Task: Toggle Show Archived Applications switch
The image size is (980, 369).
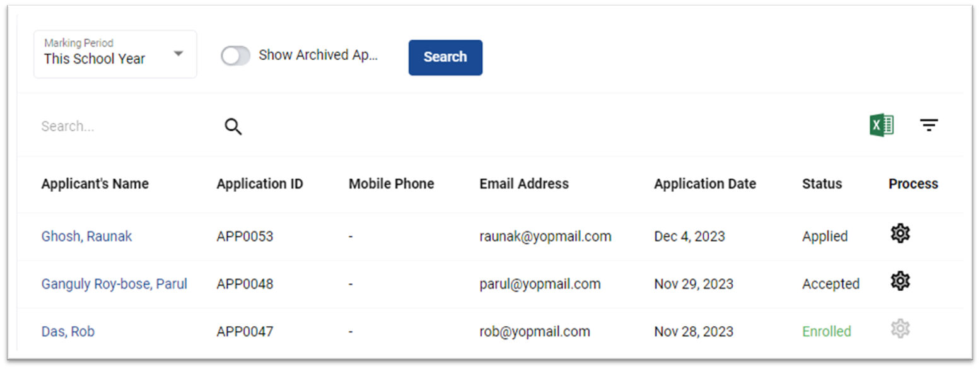Action: (x=236, y=56)
